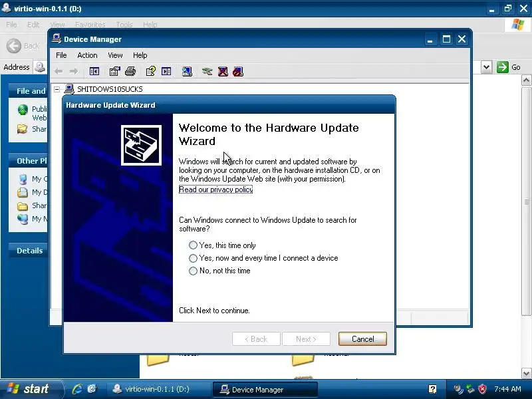532x399 pixels.
Task: Click the Safely Remove Hardware tray icon
Action: click(x=470, y=389)
